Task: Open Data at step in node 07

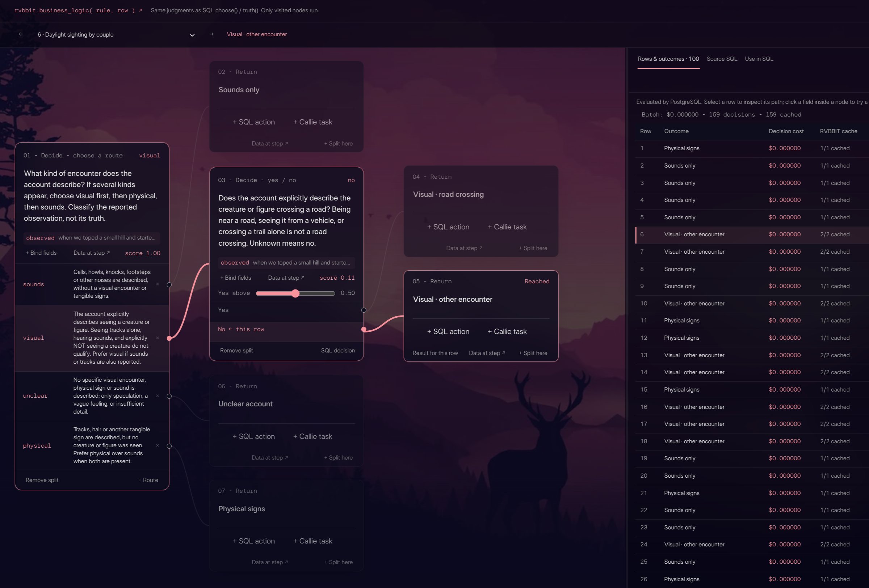Action: [270, 562]
